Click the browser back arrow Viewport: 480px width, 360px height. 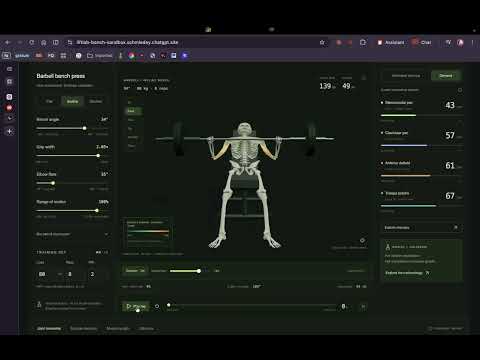(x=8, y=42)
